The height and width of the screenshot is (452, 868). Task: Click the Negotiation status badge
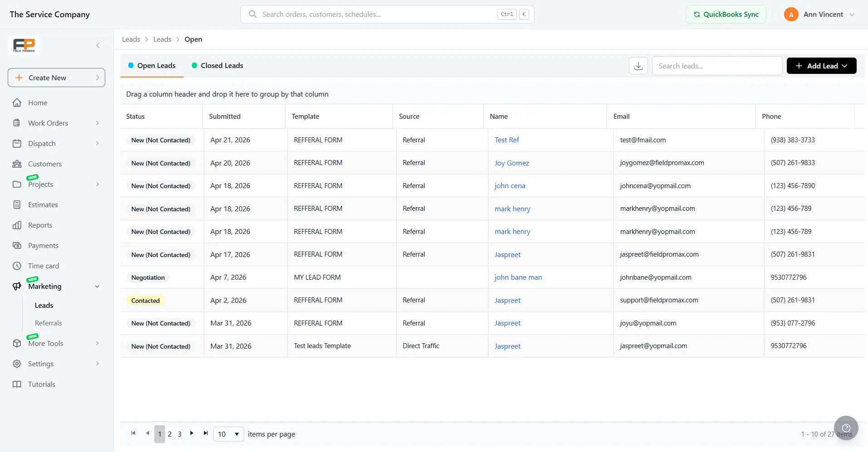point(148,277)
